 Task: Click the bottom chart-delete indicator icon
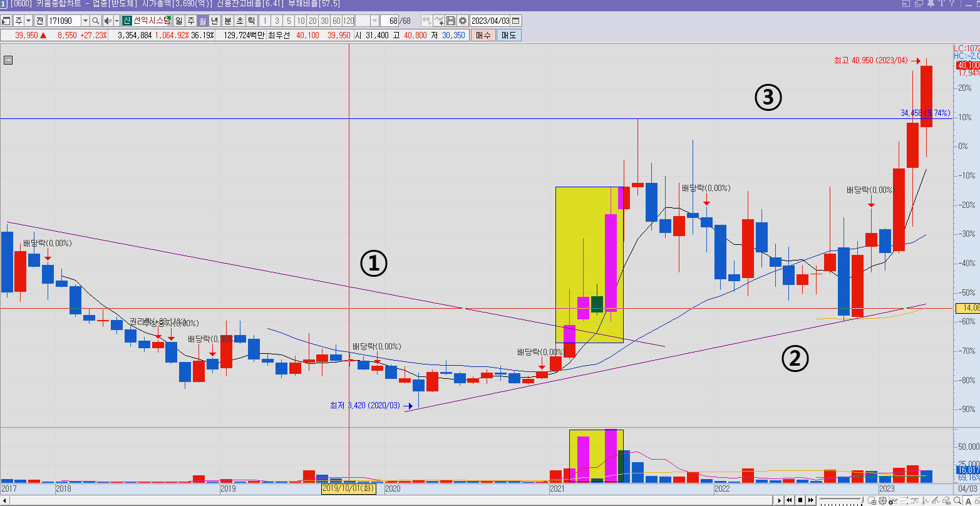coord(893,500)
